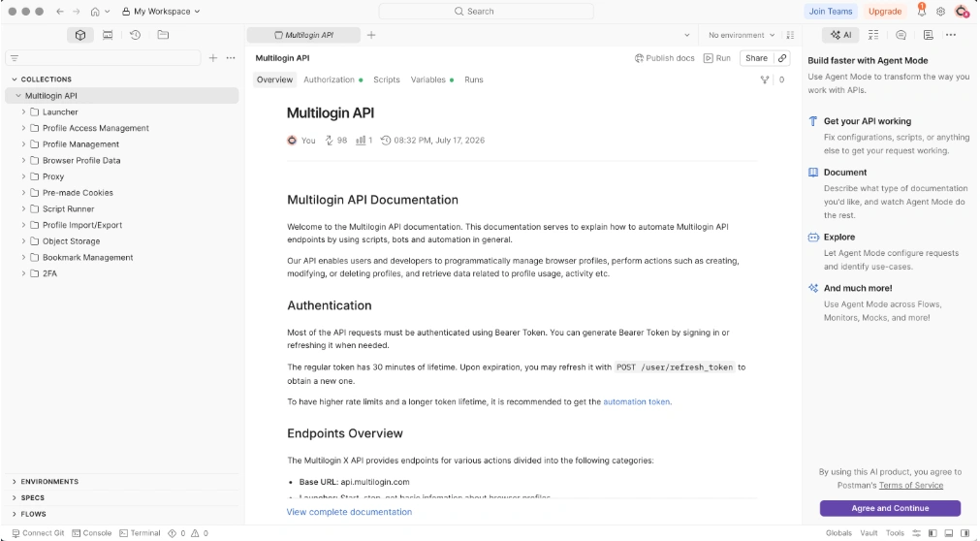Open the No environment dropdown
Image resolution: width=980 pixels, height=541 pixels.
pos(742,35)
